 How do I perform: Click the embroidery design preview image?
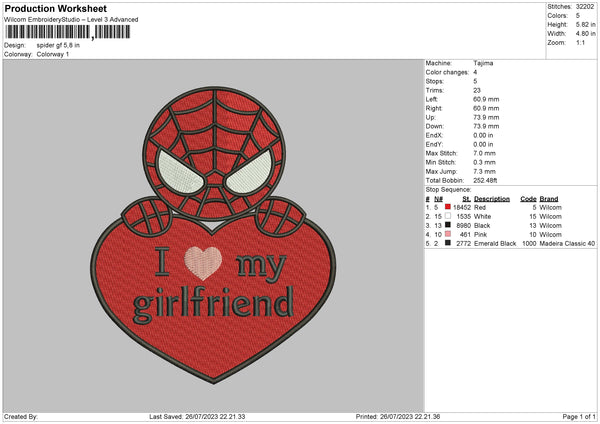point(214,235)
